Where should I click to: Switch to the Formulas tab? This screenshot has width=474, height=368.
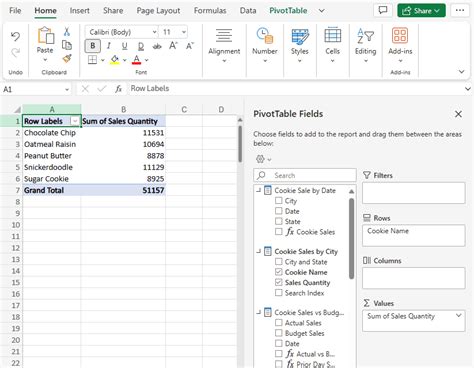pos(210,11)
